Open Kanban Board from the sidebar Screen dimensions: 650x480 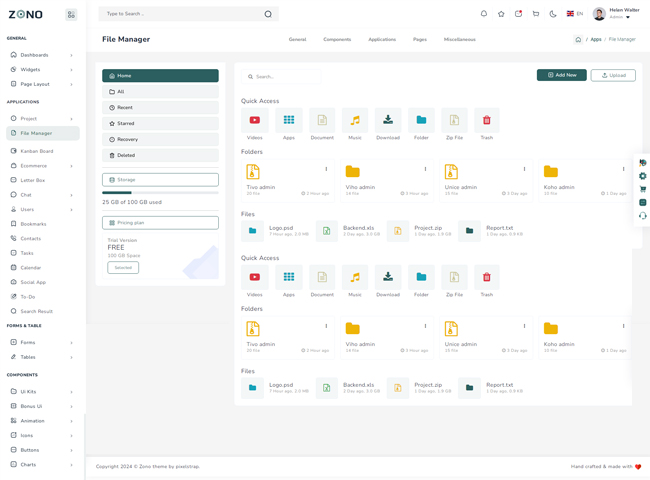[37, 151]
